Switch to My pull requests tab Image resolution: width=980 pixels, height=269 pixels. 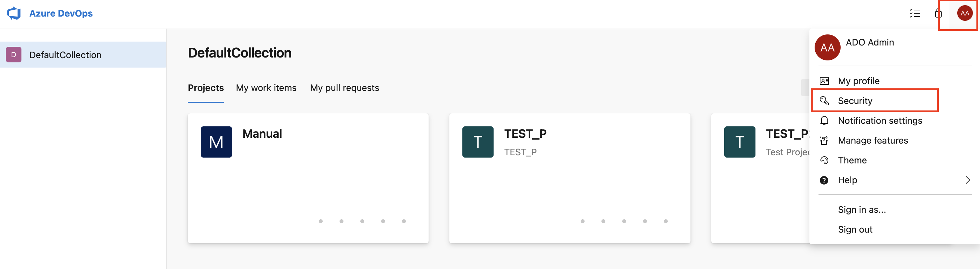[x=344, y=88]
